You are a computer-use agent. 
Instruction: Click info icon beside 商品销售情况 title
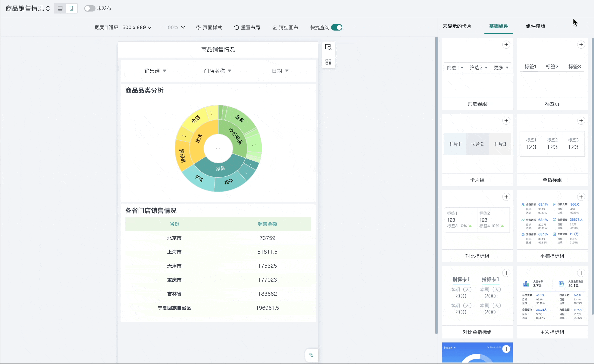(x=48, y=9)
